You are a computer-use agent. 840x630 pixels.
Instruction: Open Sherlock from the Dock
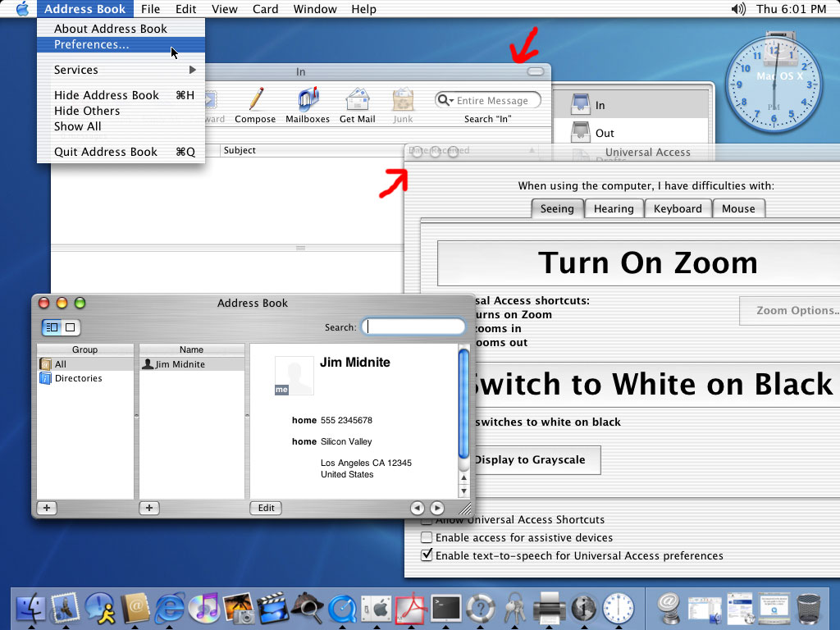[308, 609]
